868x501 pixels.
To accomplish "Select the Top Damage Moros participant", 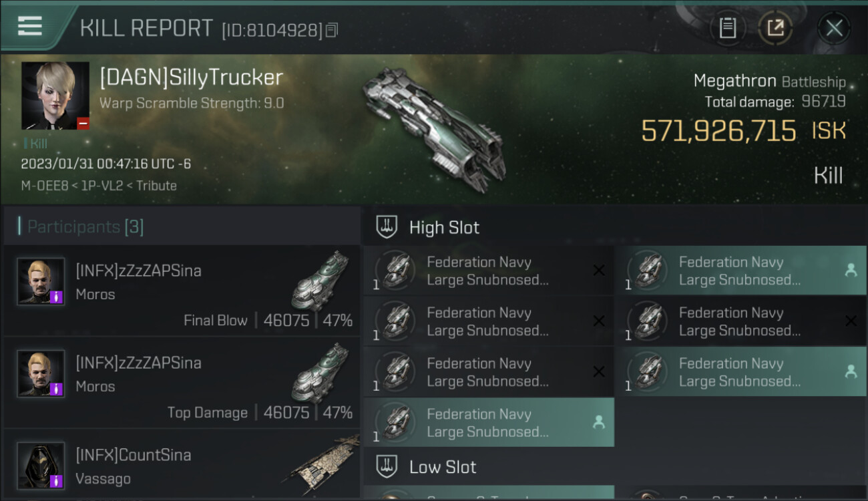I will coord(182,383).
